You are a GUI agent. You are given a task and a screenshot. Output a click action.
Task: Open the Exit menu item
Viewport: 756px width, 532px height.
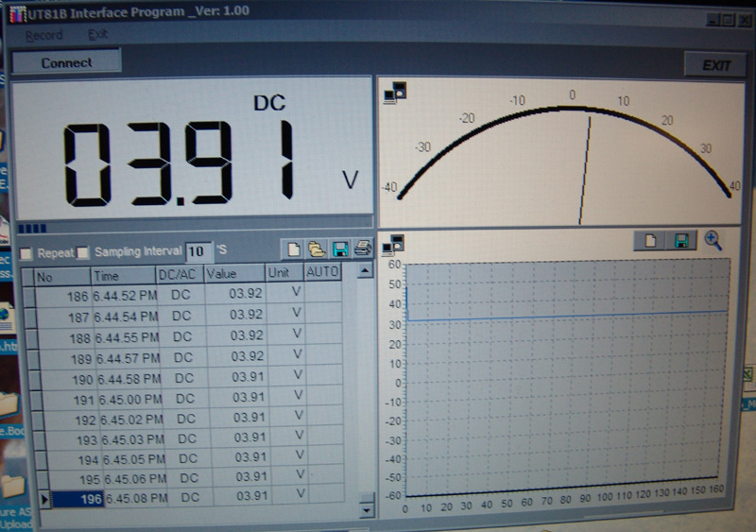tap(98, 34)
